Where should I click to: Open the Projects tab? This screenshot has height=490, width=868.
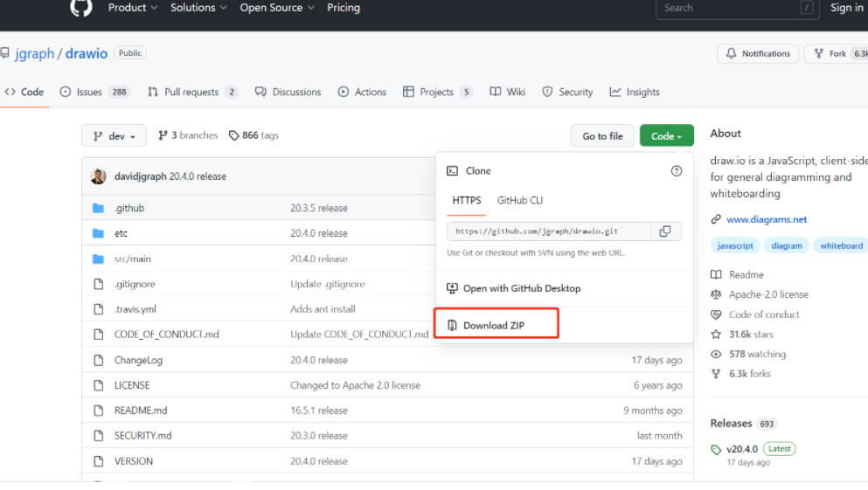tap(438, 92)
